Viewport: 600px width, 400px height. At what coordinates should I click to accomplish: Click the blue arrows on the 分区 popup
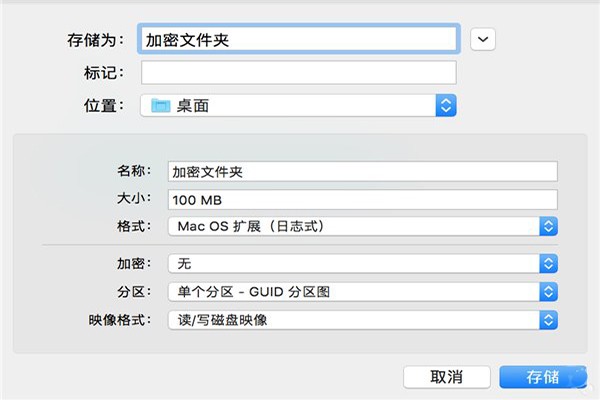[547, 292]
